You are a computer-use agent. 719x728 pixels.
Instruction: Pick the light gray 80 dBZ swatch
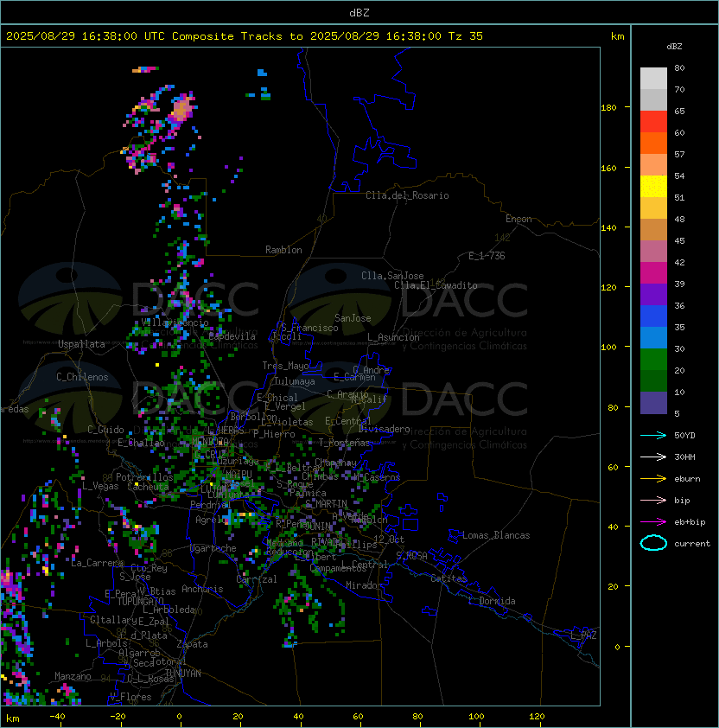pos(653,79)
